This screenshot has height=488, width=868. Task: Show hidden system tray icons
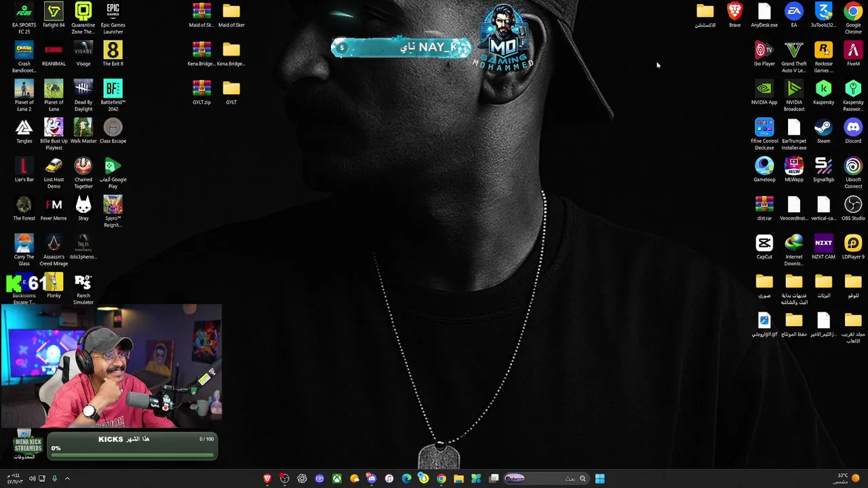67,479
